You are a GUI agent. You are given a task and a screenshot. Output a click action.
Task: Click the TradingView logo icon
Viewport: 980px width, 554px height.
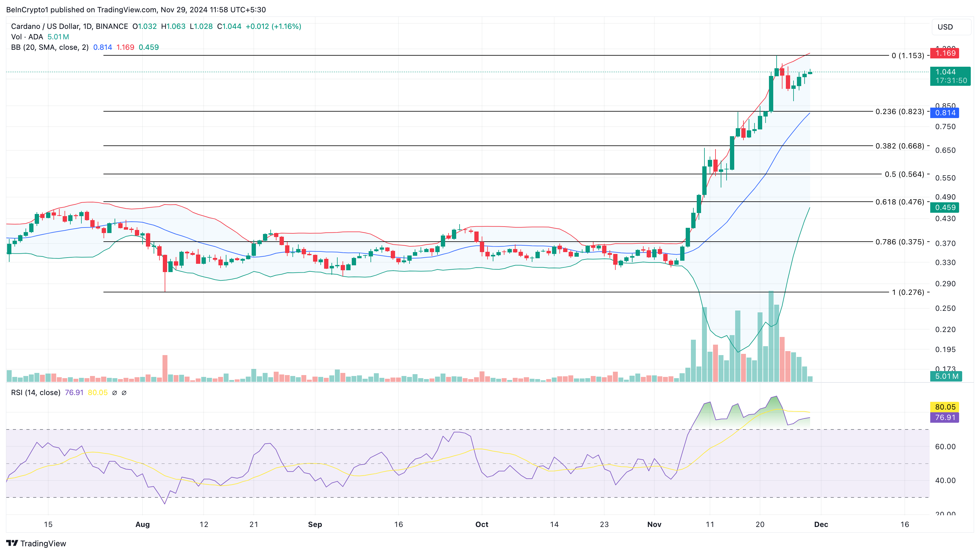point(12,543)
